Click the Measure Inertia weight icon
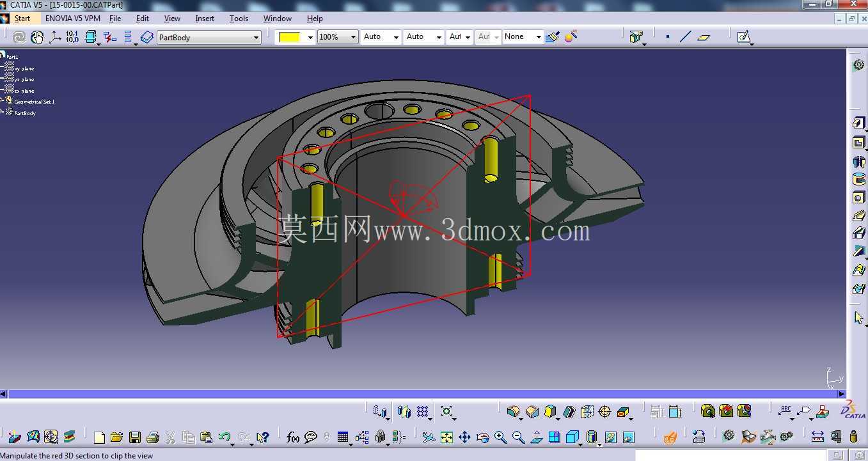Viewport: 868px width, 461px height. 853,437
